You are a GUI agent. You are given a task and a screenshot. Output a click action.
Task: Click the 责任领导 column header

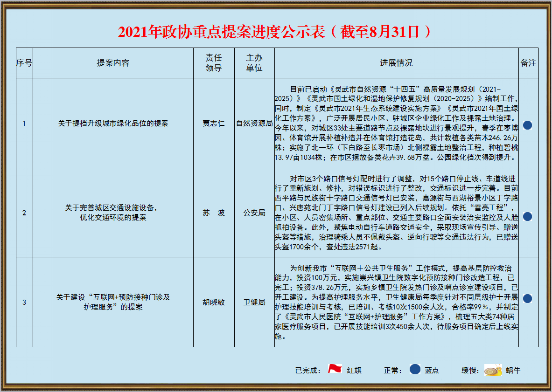coord(214,63)
